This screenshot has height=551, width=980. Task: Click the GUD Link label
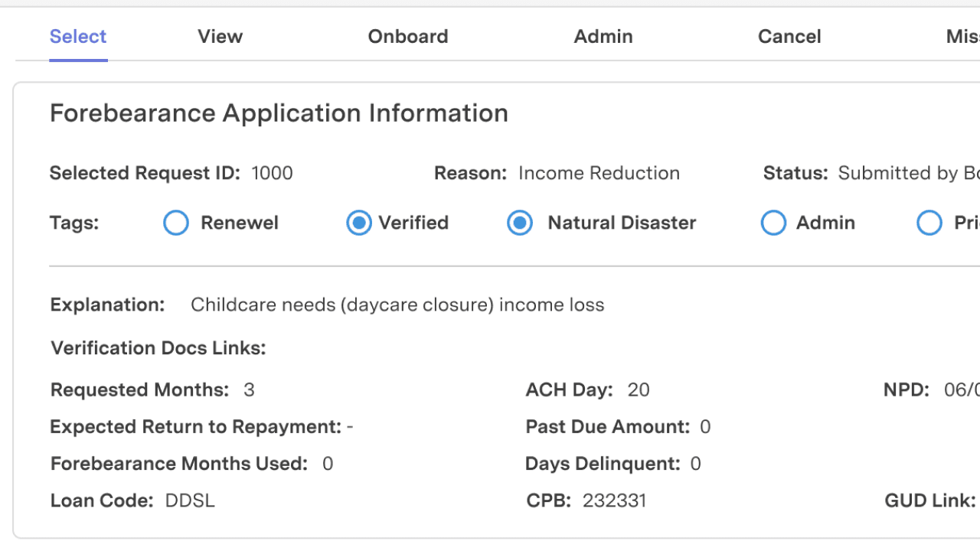[x=930, y=500]
